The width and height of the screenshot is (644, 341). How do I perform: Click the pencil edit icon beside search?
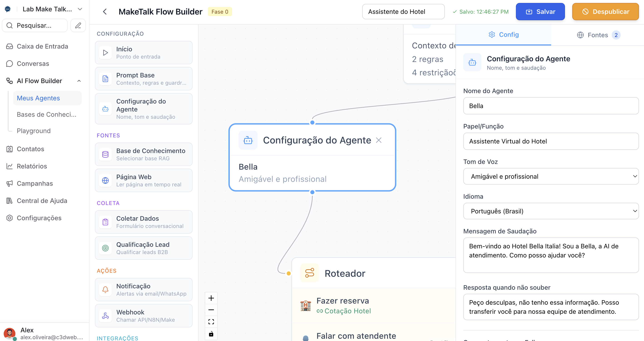pyautogui.click(x=78, y=25)
